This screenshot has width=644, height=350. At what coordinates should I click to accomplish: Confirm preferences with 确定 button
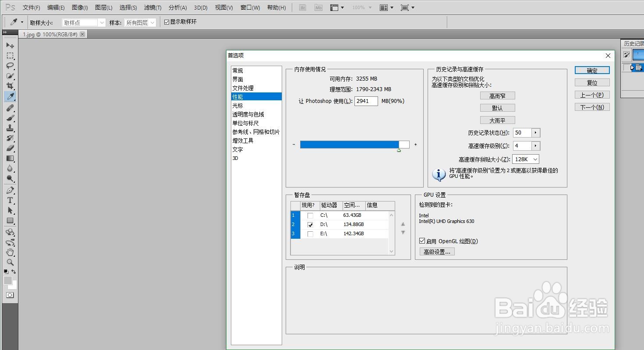(592, 71)
